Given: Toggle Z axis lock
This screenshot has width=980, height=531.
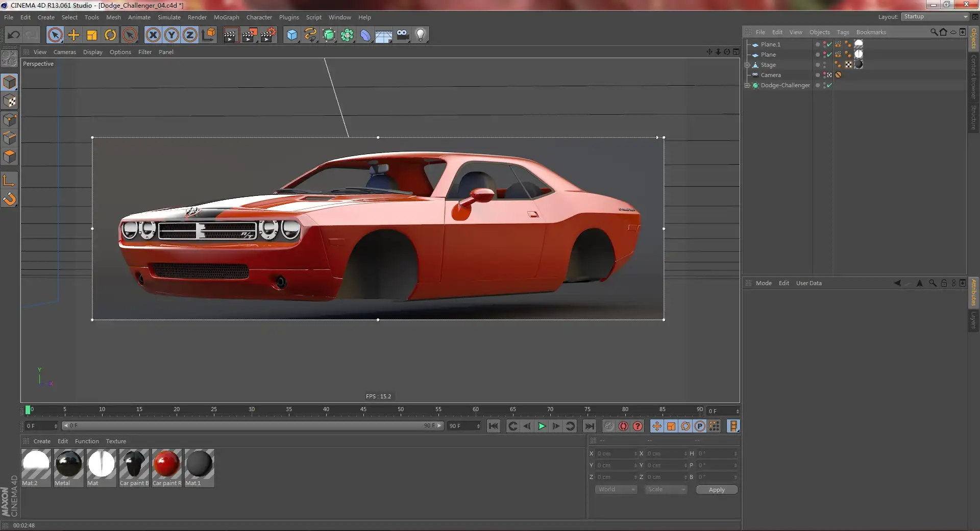Looking at the screenshot, I should [190, 35].
